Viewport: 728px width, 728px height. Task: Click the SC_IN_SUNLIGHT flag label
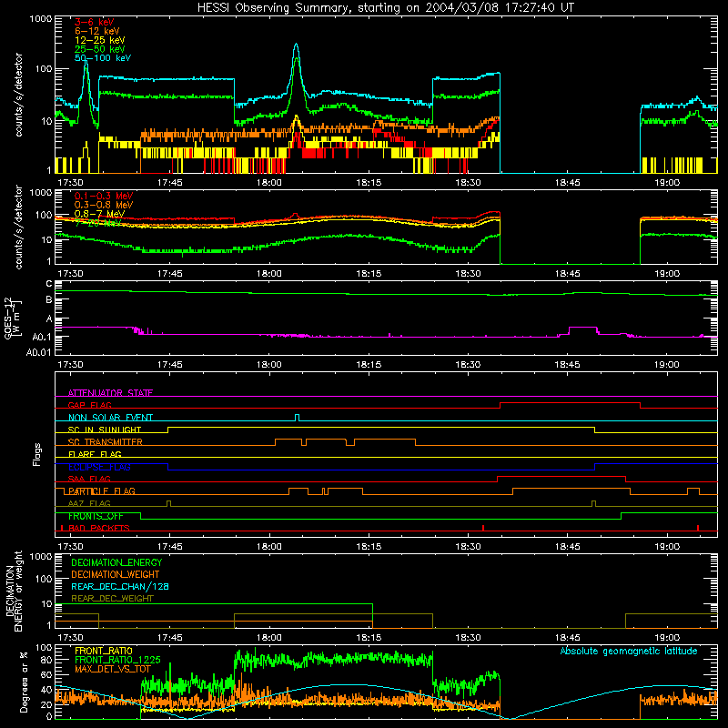pyautogui.click(x=105, y=430)
